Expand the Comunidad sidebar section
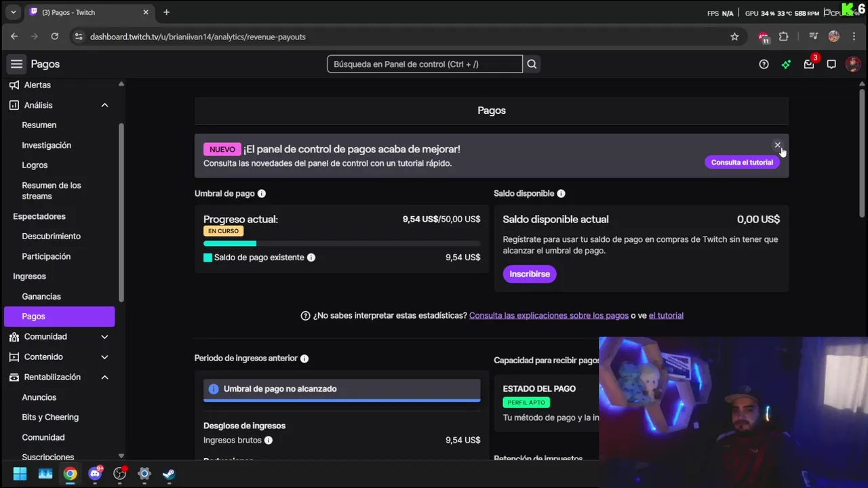The image size is (868, 488). (104, 337)
